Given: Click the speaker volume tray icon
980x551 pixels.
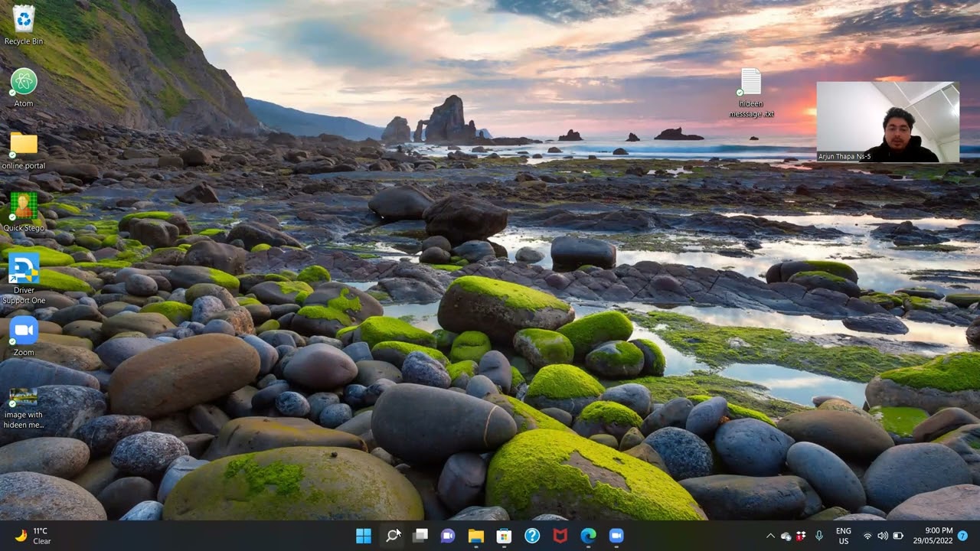Looking at the screenshot, I should click(x=883, y=536).
